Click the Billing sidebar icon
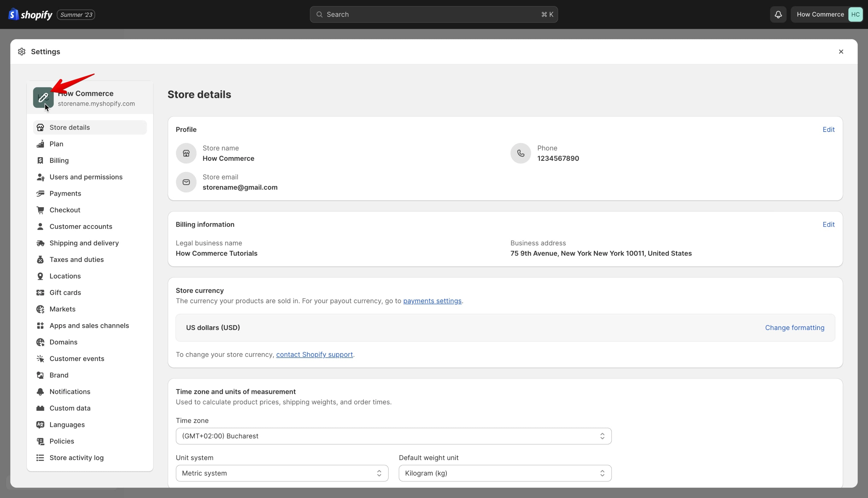 tap(40, 160)
